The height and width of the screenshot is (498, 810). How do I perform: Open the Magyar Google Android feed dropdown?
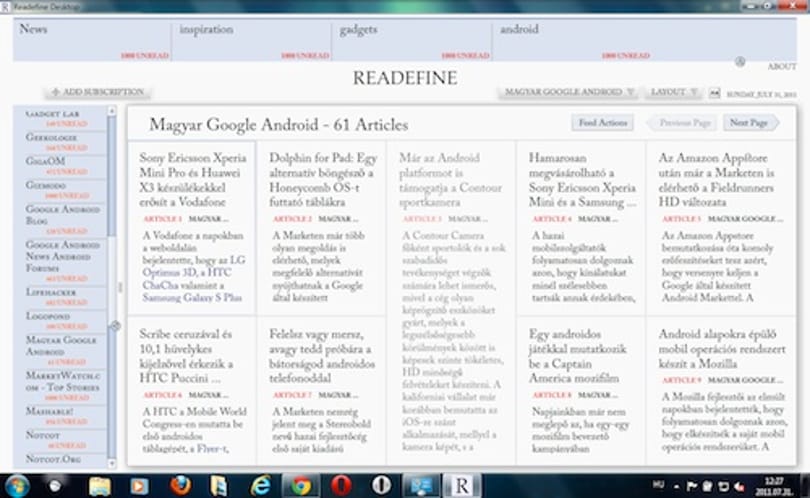[x=569, y=92]
